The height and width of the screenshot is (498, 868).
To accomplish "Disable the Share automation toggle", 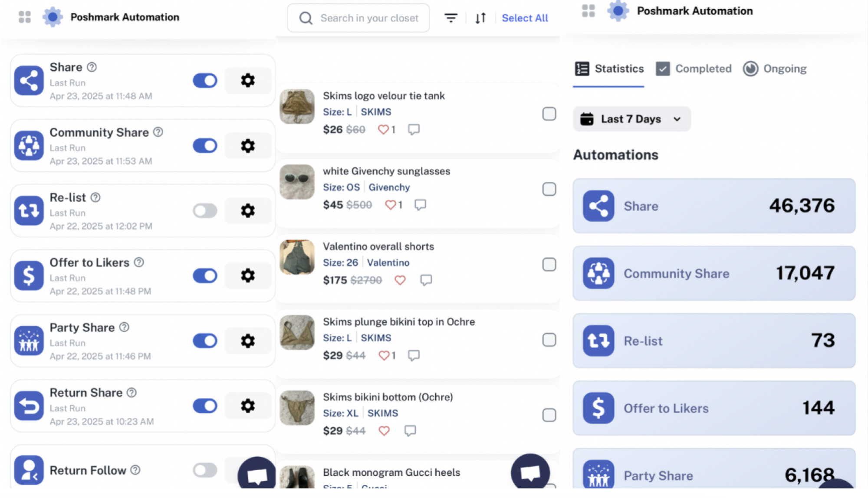I will (x=205, y=80).
